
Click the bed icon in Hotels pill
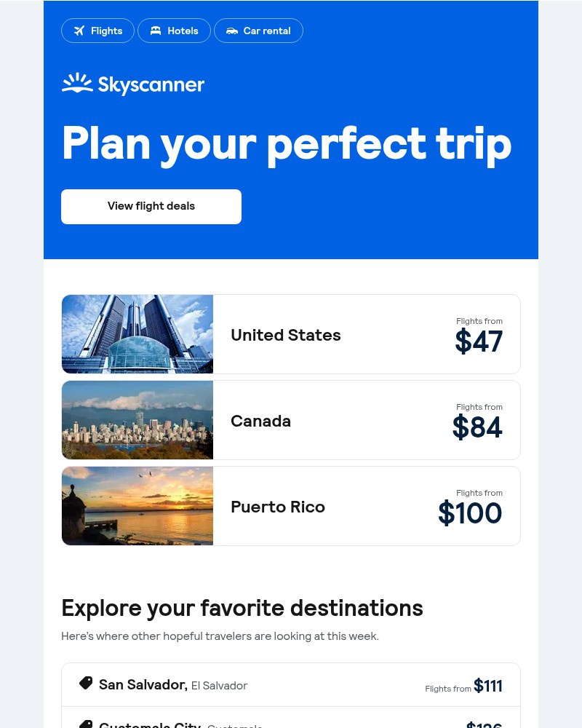tap(155, 31)
